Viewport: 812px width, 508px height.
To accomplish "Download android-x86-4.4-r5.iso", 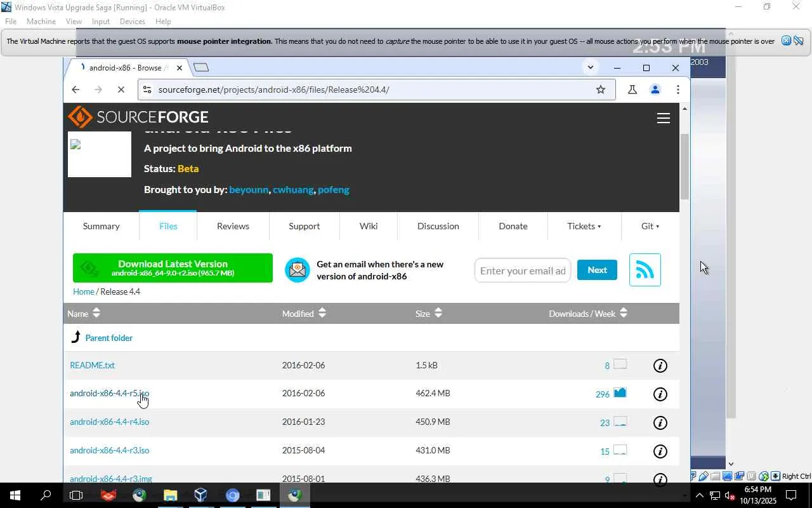I will pyautogui.click(x=109, y=393).
